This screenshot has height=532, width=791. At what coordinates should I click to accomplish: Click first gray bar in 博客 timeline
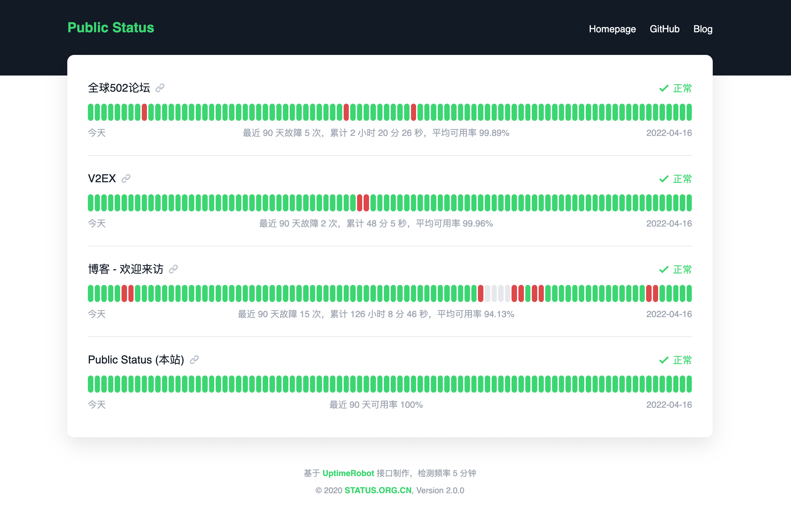tap(488, 293)
